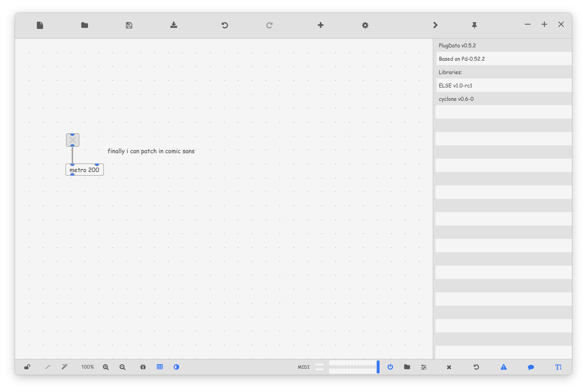
Task: Pin the window with the pin icon
Action: 474,25
